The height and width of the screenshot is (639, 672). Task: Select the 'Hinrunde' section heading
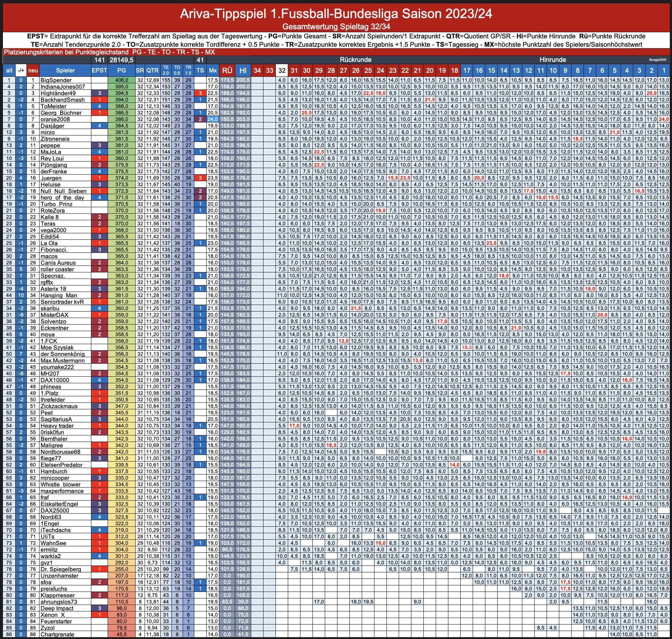point(553,60)
